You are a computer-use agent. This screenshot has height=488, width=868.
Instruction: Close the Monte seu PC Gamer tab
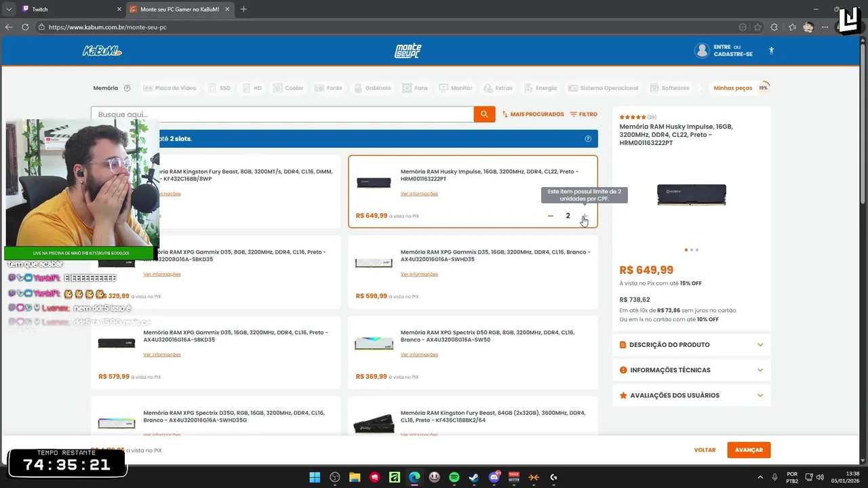227,9
